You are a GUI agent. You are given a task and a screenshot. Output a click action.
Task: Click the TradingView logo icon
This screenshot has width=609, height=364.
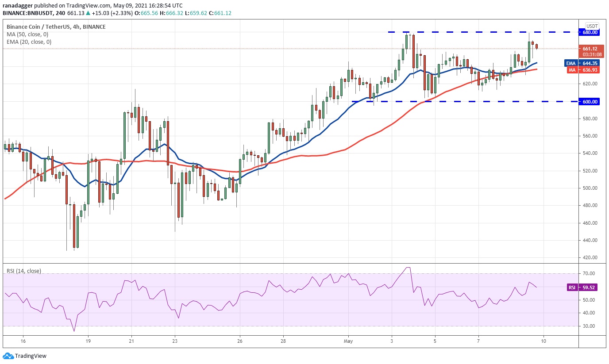[x=8, y=356]
